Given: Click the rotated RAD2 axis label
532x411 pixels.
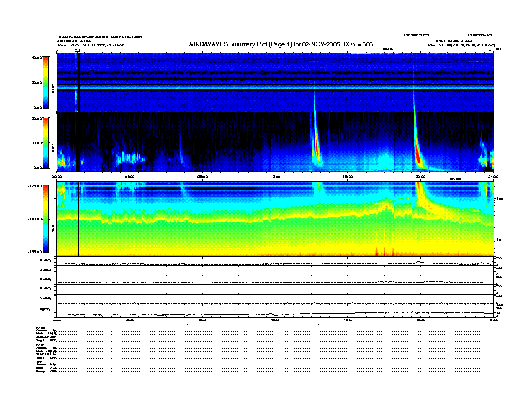Looking at the screenshot, I should 53,88.
